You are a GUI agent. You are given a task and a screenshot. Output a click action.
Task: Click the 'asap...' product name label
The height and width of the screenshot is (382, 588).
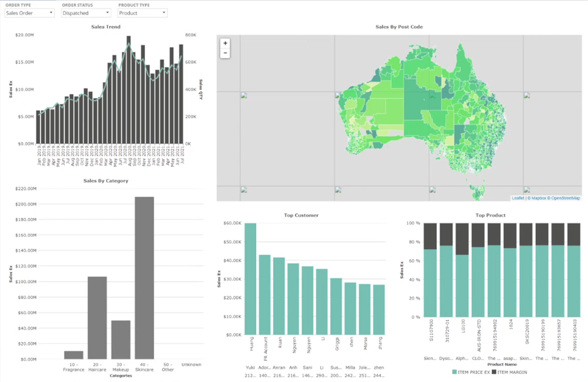(510, 358)
